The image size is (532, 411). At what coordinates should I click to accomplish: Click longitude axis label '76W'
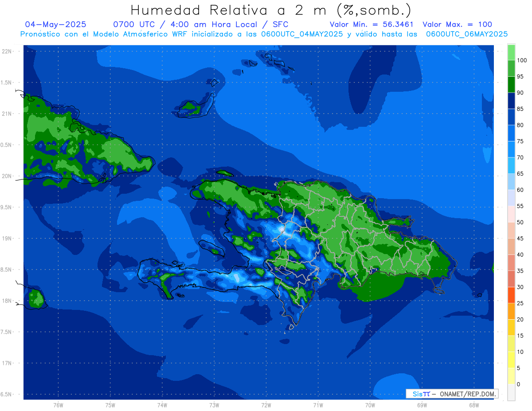click(x=58, y=405)
